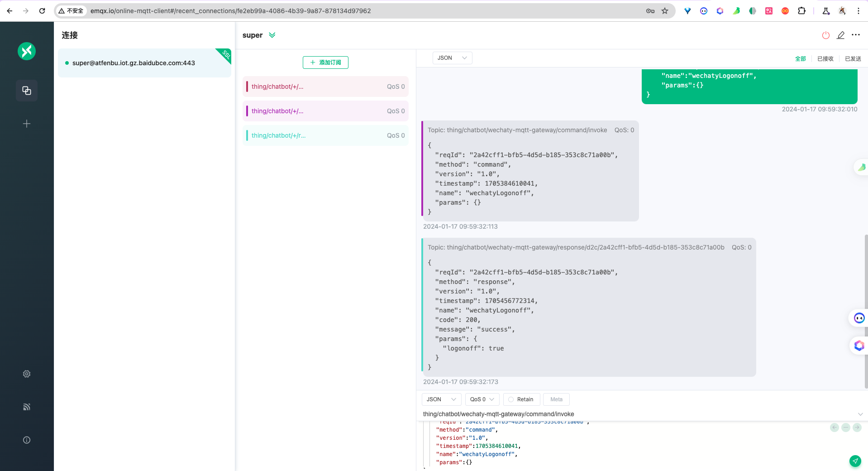The height and width of the screenshot is (471, 868).
Task: Click the floating blue face widget at right edge
Action: click(859, 318)
